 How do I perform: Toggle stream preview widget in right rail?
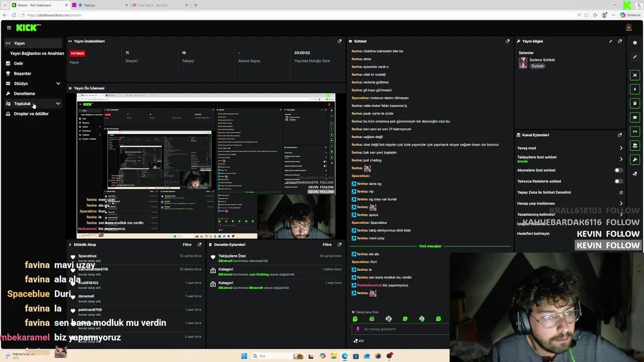[x=635, y=75]
